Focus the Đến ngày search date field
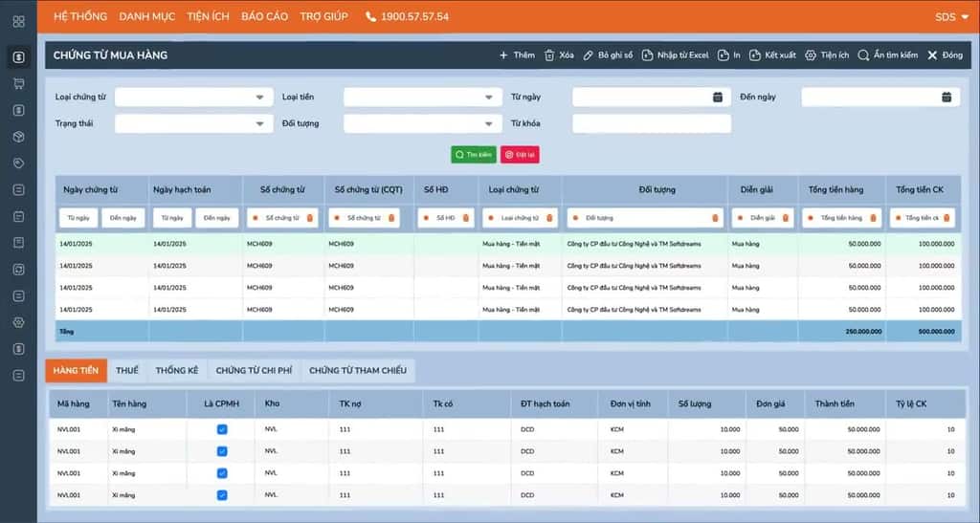 [x=880, y=97]
